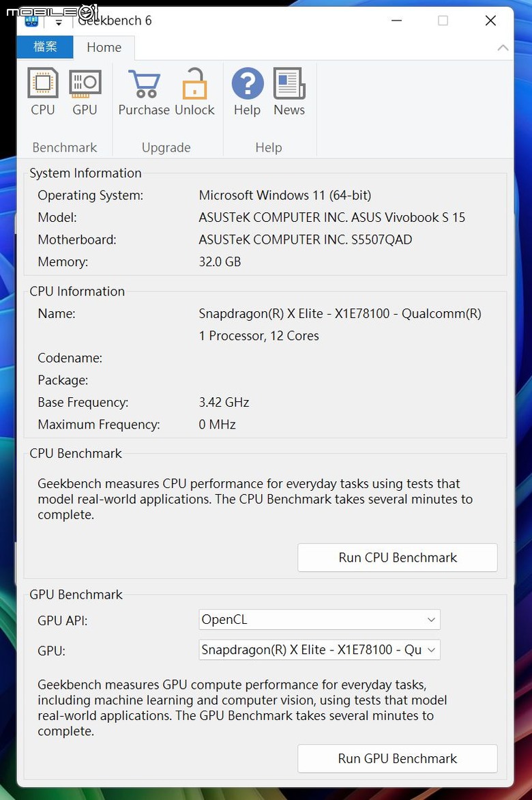The width and height of the screenshot is (532, 800).
Task: Close the Geekbench 6 window
Action: [490, 20]
